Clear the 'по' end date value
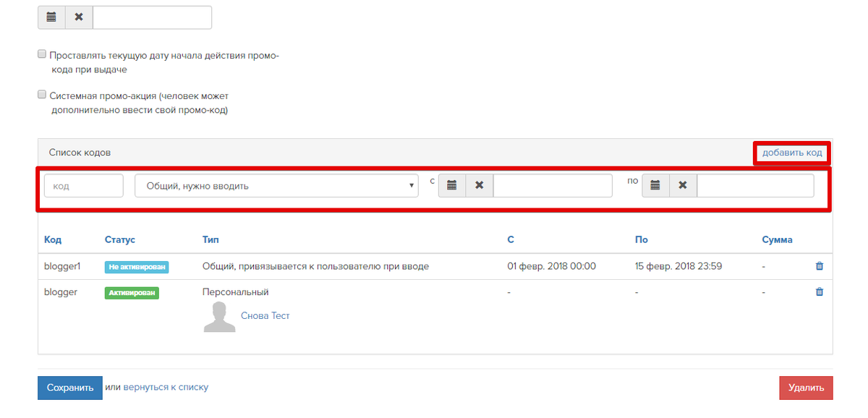The image size is (868, 418). tap(683, 186)
